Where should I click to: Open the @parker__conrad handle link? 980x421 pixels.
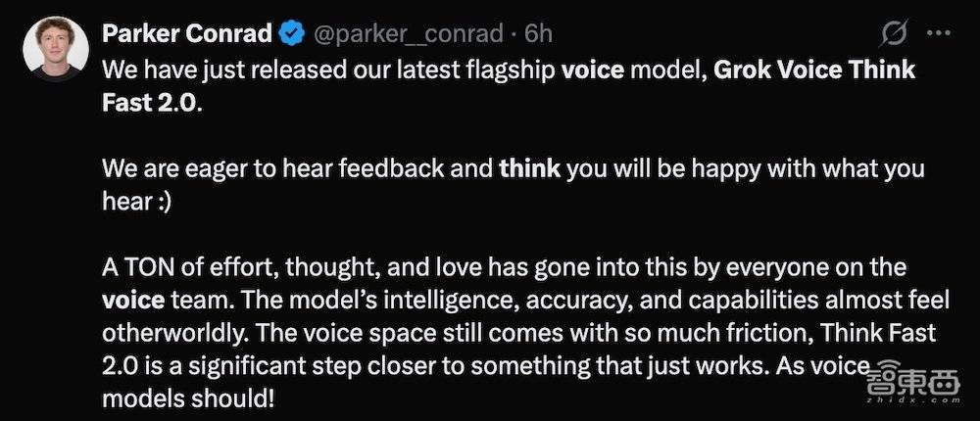tap(407, 33)
